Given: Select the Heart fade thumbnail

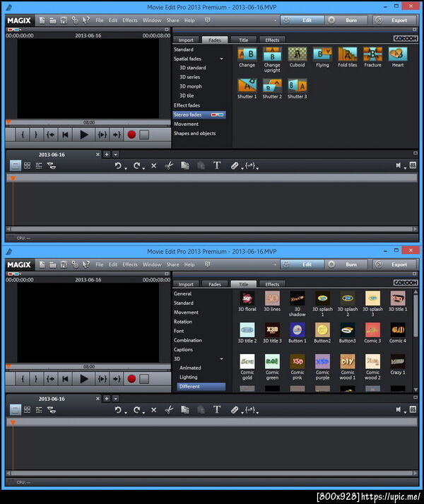Looking at the screenshot, I should (398, 54).
